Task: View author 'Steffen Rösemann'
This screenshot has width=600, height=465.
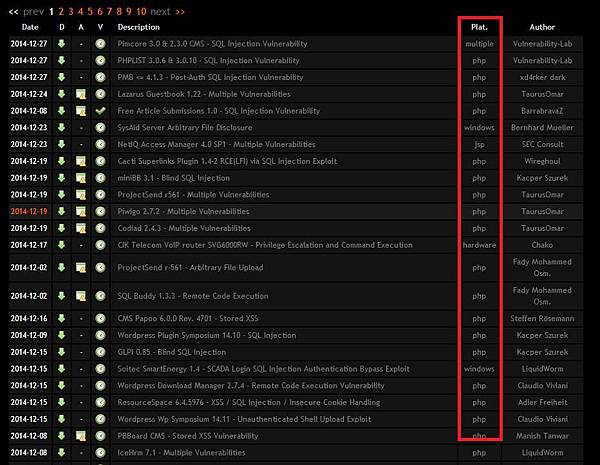Action: click(543, 318)
